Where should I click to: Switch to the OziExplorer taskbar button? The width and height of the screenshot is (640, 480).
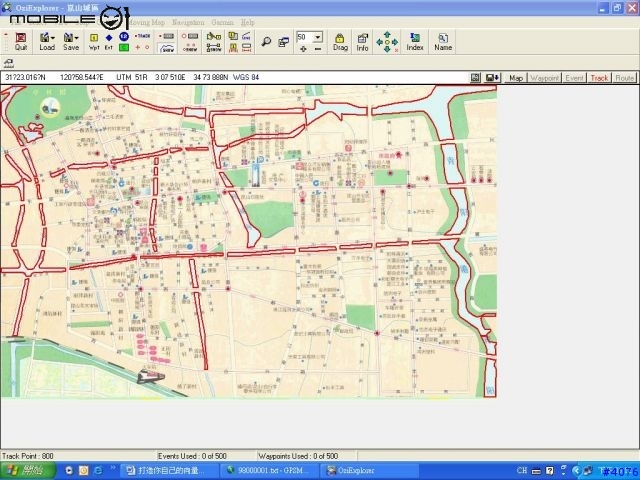pyautogui.click(x=369, y=471)
